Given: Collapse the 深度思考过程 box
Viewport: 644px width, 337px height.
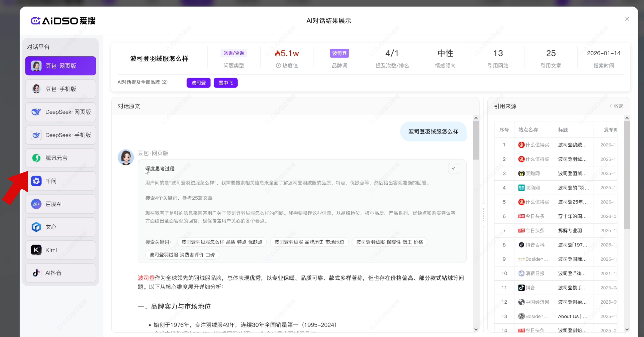Looking at the screenshot, I should tap(453, 168).
